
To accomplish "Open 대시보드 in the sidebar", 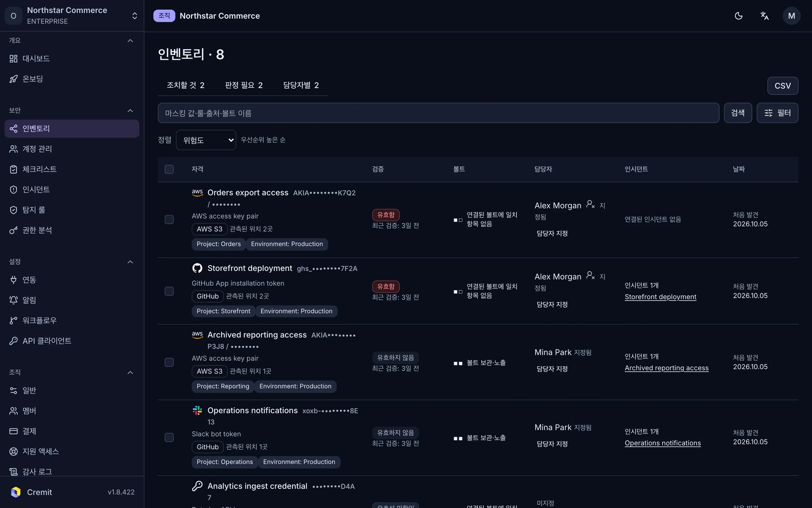I will click(72, 58).
